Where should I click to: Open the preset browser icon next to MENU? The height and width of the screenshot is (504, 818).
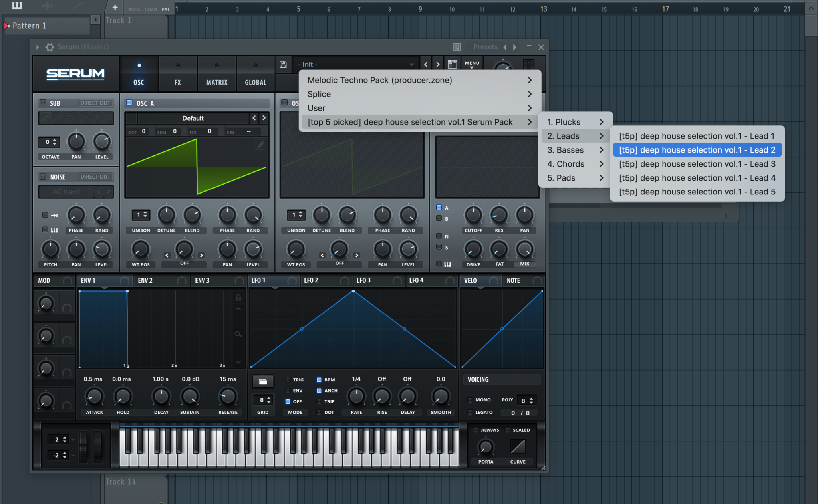452,64
